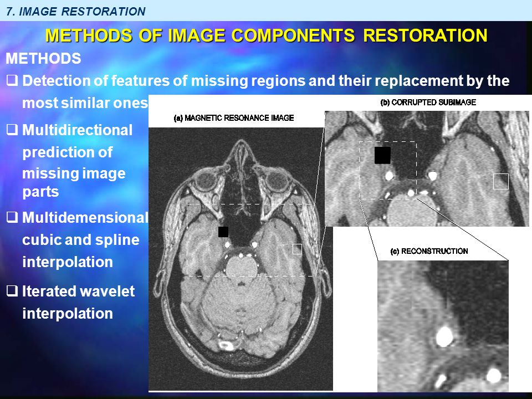Click the small white-outlined square in image (a)
Viewport: 532px width, 399px height.
297,249
